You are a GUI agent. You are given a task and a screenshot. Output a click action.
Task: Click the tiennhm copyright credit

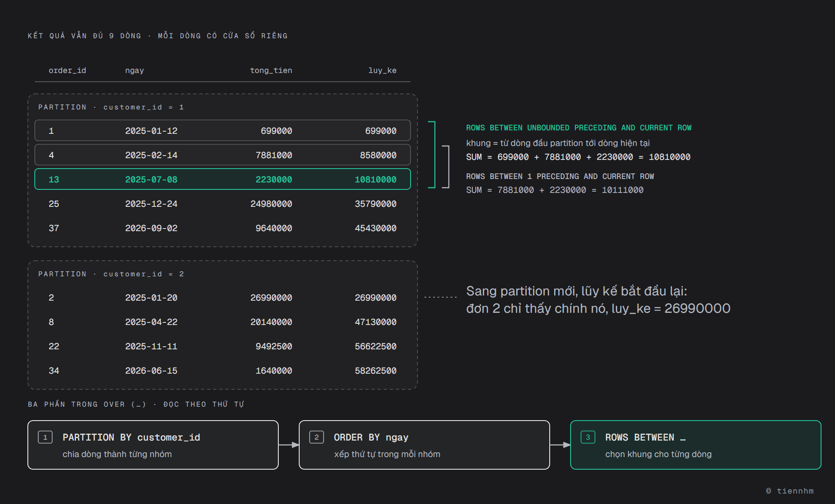[x=790, y=491]
